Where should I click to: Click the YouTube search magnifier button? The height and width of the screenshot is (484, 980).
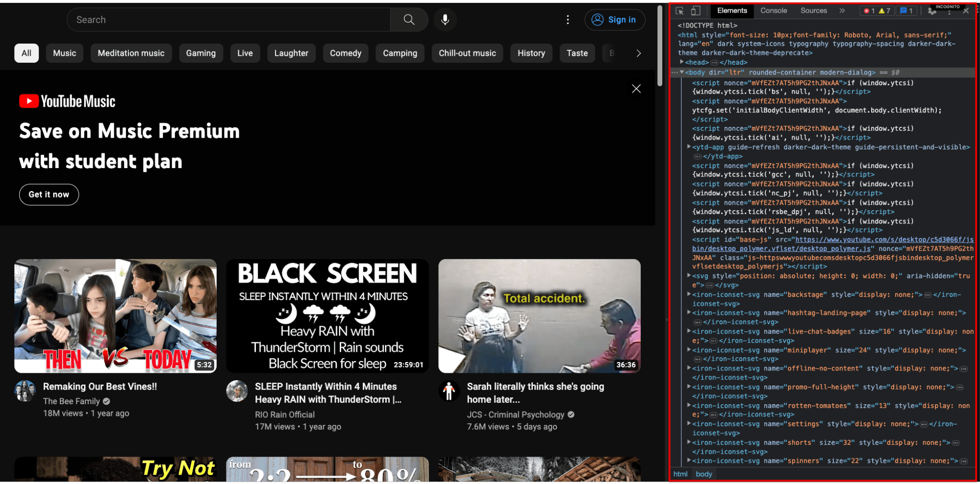point(409,20)
